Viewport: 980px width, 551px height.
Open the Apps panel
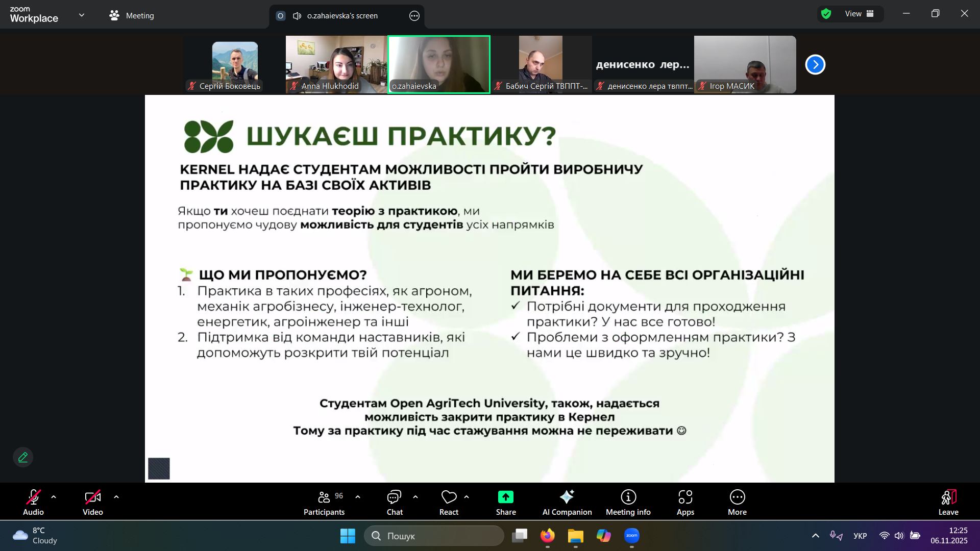click(x=685, y=503)
